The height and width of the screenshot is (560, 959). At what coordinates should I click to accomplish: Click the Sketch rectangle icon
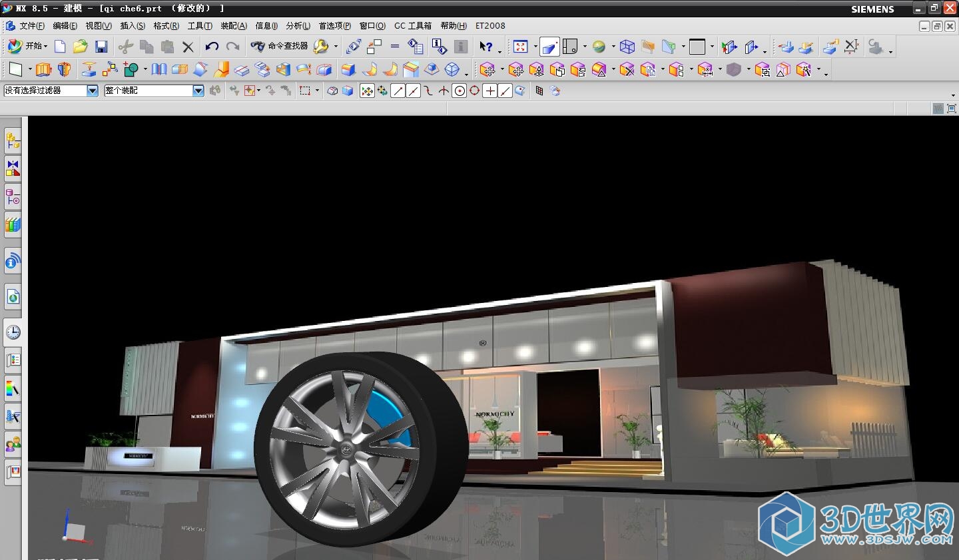[x=15, y=69]
